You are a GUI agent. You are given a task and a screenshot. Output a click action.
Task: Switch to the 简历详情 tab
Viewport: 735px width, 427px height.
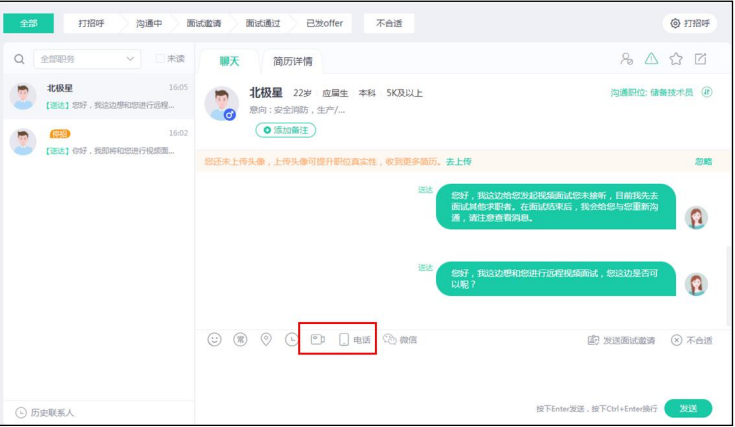[293, 61]
